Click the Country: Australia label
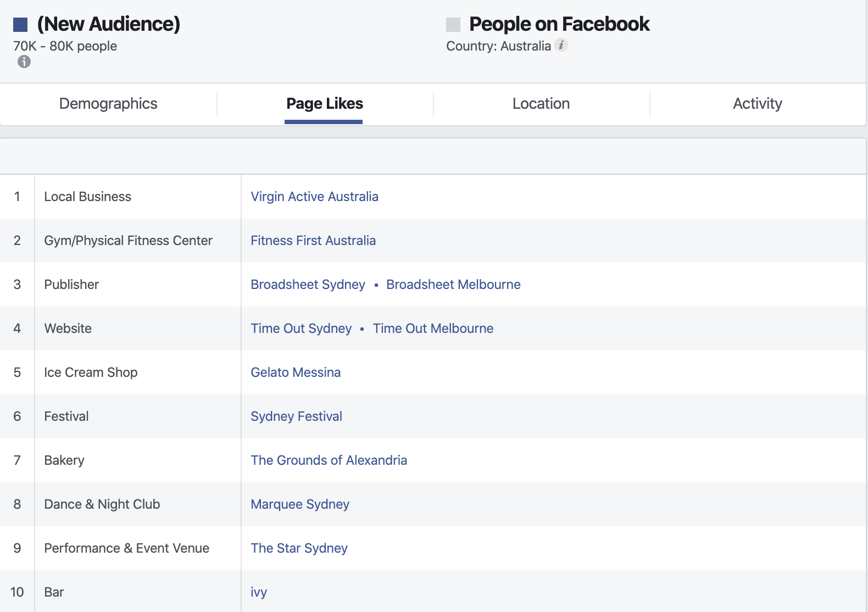Screen dimensions: 868x612 click(498, 46)
